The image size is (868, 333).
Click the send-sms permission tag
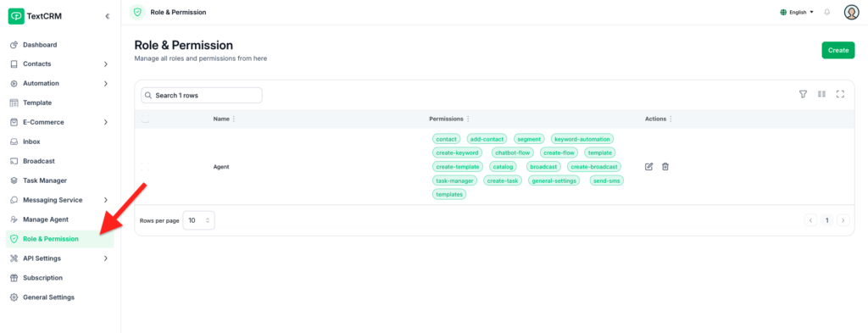[x=607, y=180]
